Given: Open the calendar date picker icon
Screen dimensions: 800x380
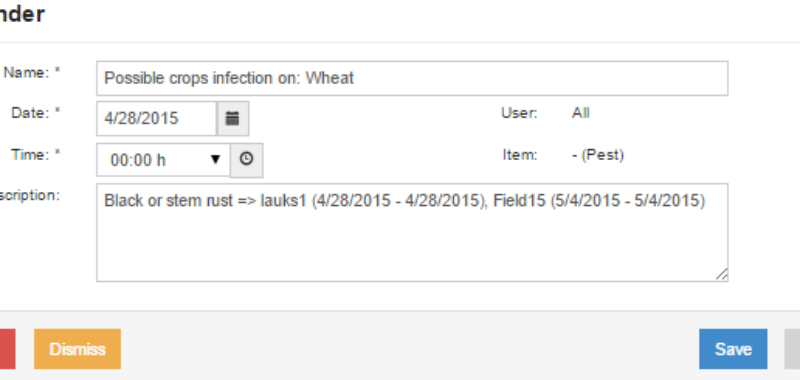Looking at the screenshot, I should [233, 118].
